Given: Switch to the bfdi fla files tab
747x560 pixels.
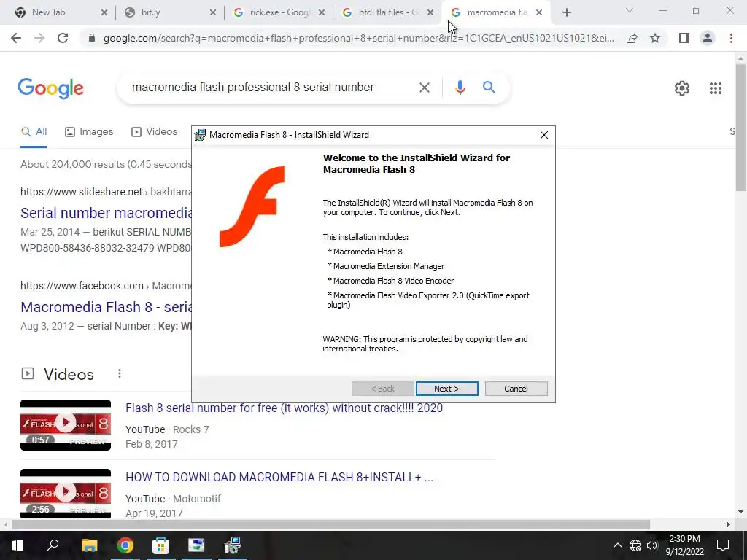Looking at the screenshot, I should click(x=388, y=12).
